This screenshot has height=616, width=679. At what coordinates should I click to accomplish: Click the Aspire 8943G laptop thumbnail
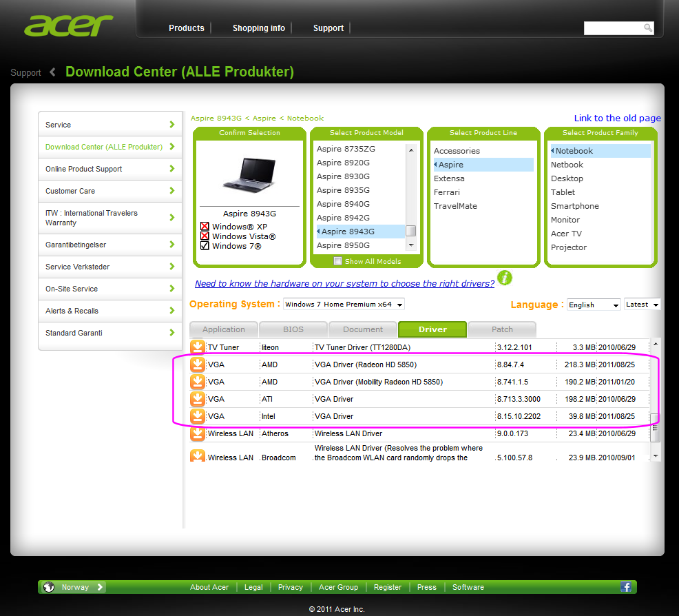(249, 175)
